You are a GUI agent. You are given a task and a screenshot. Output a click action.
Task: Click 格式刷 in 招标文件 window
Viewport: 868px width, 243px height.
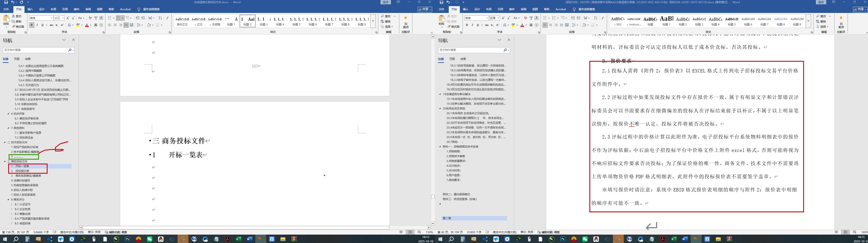pyautogui.click(x=453, y=27)
